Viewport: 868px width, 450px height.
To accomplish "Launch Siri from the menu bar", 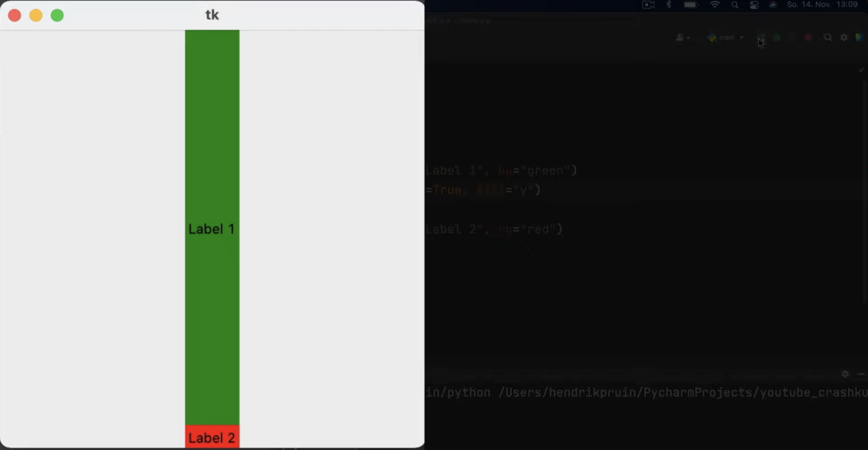I will pos(773,5).
